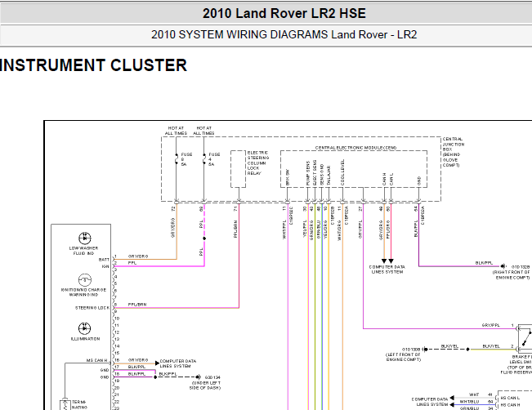The image size is (532, 410).
Task: Click the splice dot on the dashed BLK/YEL wire
Action: (x=468, y=349)
